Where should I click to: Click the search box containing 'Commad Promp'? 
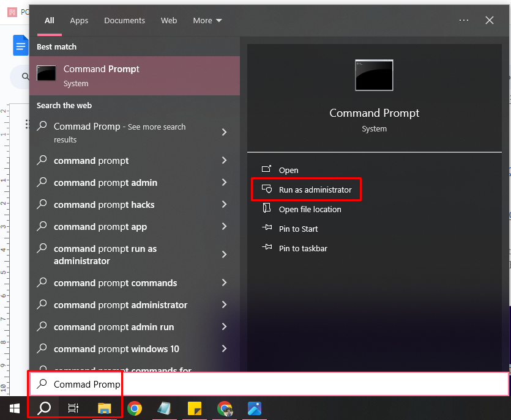pyautogui.click(x=269, y=384)
